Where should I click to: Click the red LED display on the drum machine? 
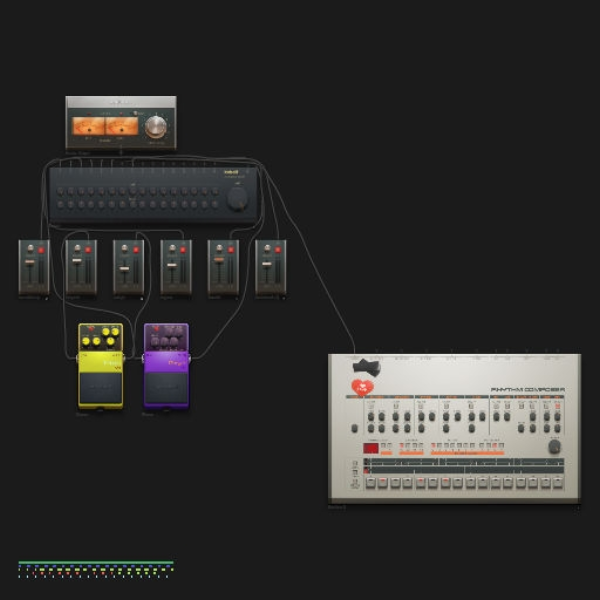click(x=371, y=448)
